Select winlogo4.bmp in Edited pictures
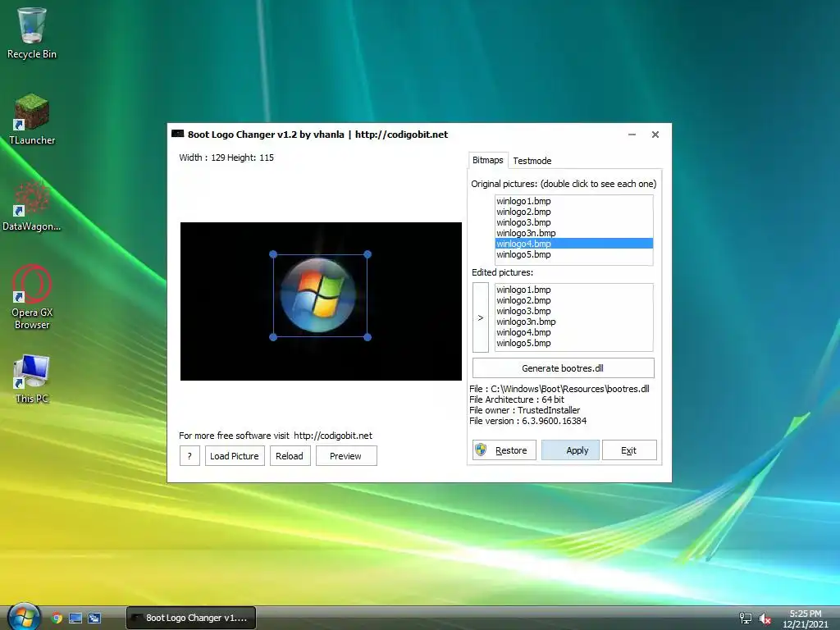This screenshot has height=630, width=840. [x=573, y=333]
